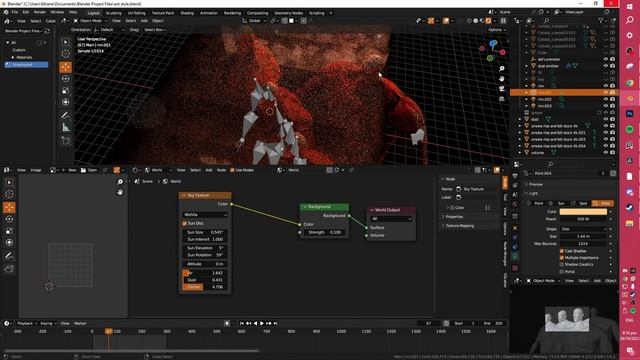Adjust the Ozone slider in the Sky Texture node
The height and width of the screenshot is (360, 640).
pyautogui.click(x=205, y=287)
